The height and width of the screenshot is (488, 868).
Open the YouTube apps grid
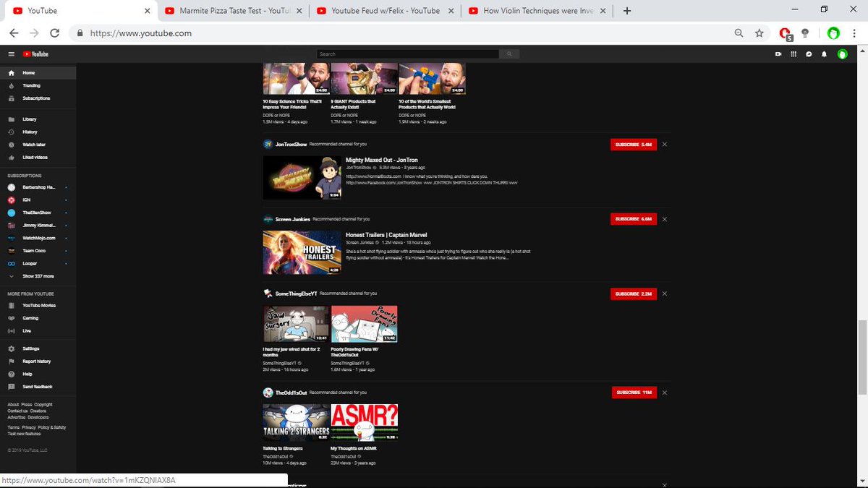pos(793,54)
